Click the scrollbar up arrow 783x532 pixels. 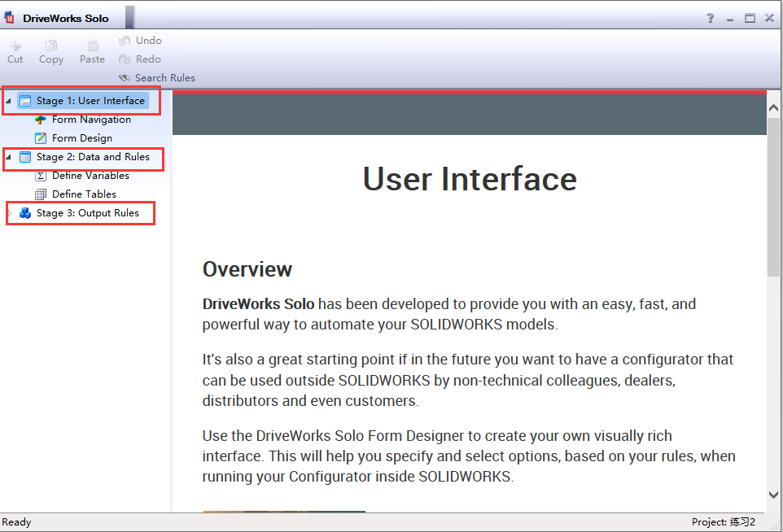773,108
